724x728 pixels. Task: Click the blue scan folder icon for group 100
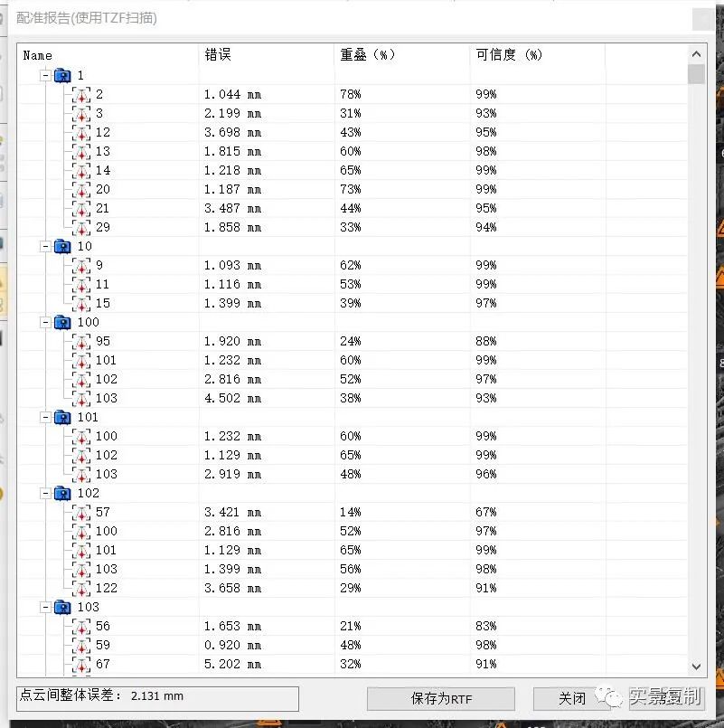[x=62, y=322]
